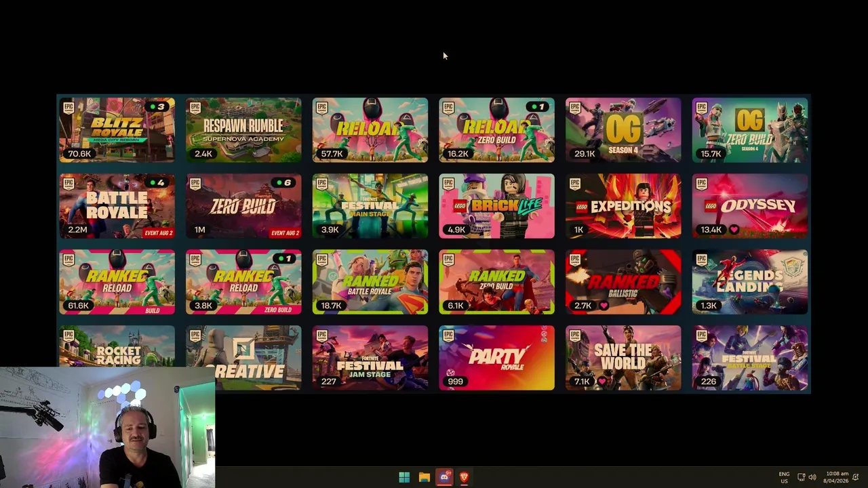Click the webcam overlay video

point(107,428)
